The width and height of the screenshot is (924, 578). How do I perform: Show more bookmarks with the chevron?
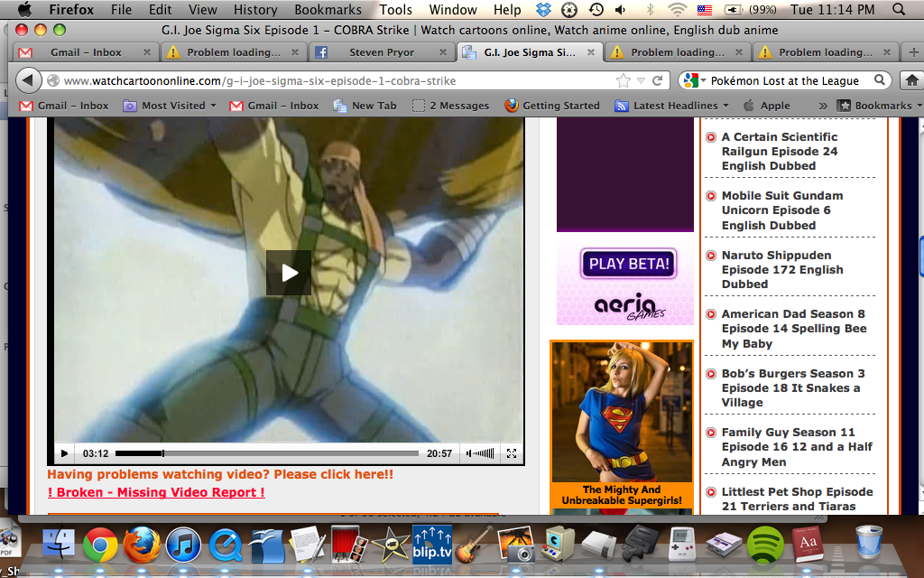click(823, 106)
